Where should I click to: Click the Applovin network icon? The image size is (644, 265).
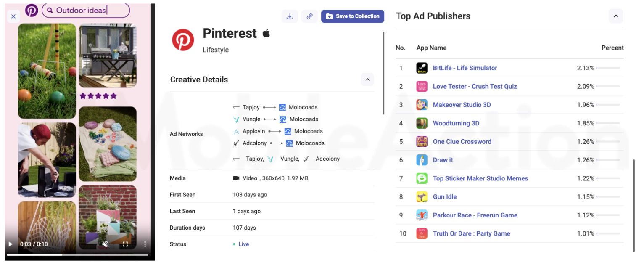(236, 131)
